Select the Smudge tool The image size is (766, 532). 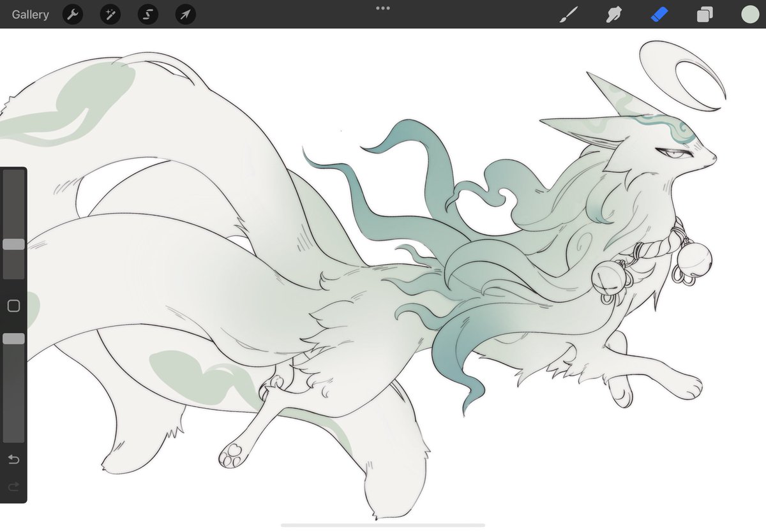613,15
